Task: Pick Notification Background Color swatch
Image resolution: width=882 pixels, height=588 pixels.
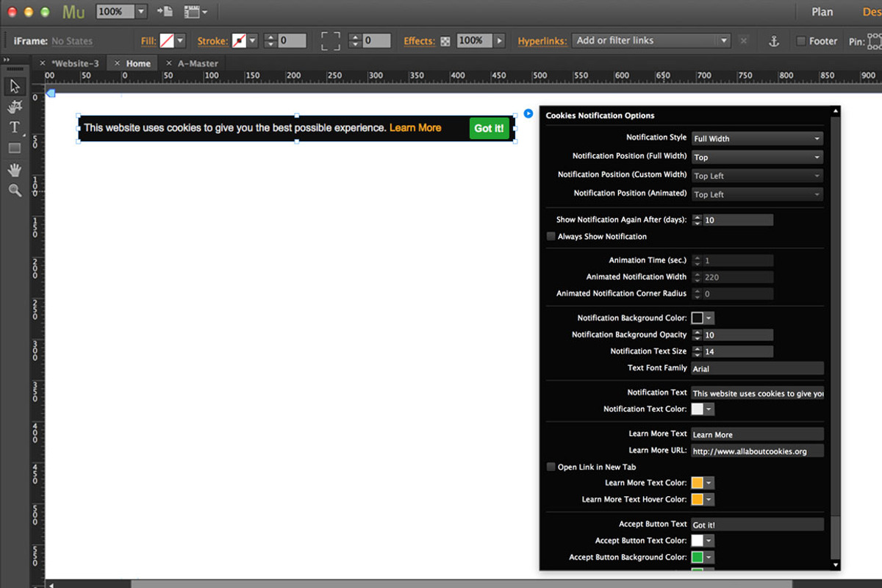Action: [x=698, y=318]
